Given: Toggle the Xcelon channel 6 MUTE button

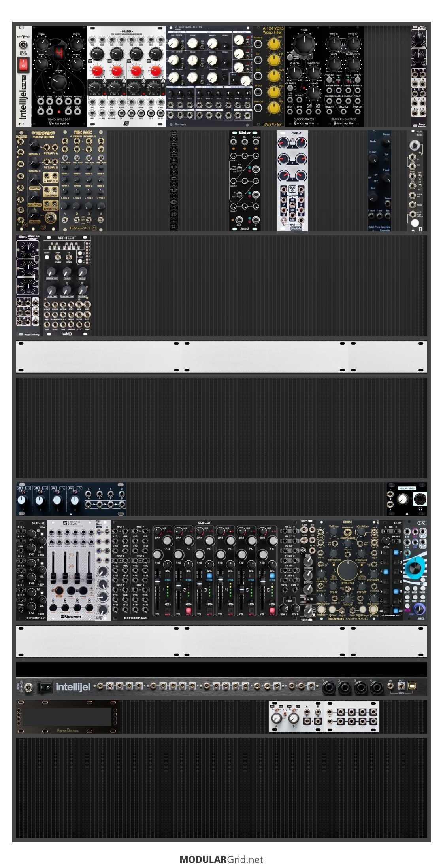Looking at the screenshot, I should coord(272,611).
